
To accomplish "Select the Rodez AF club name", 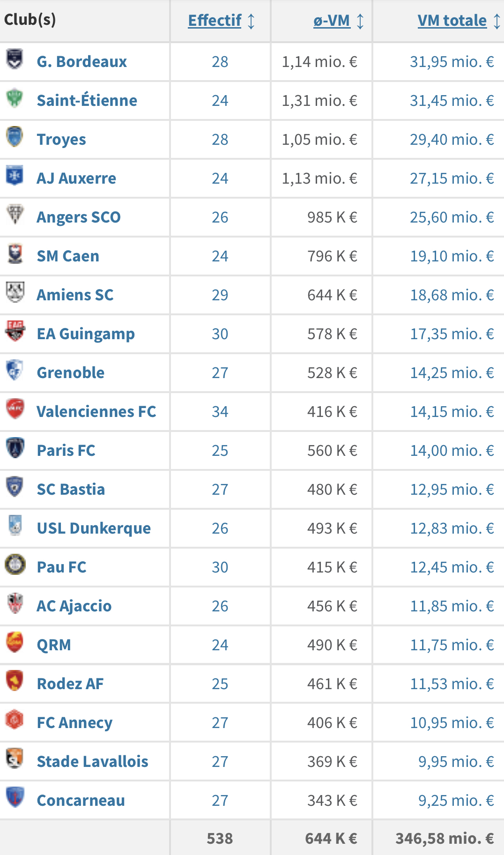I will pos(70,684).
